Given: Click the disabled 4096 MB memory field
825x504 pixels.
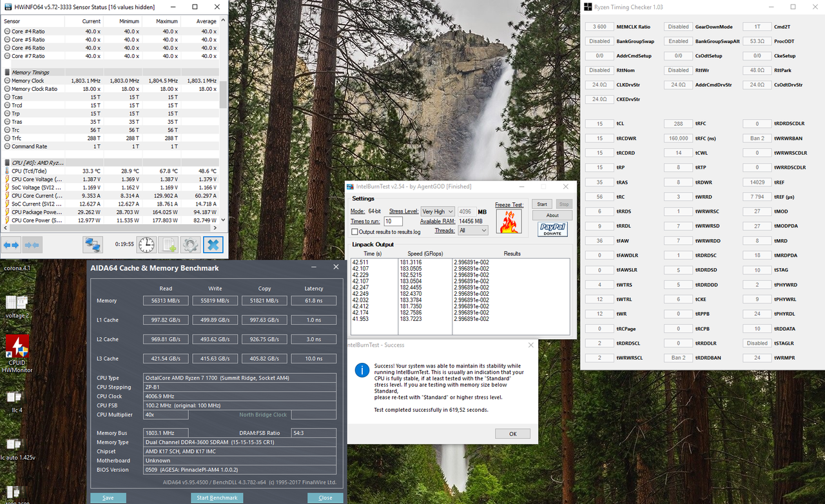Looking at the screenshot, I should tap(467, 211).
